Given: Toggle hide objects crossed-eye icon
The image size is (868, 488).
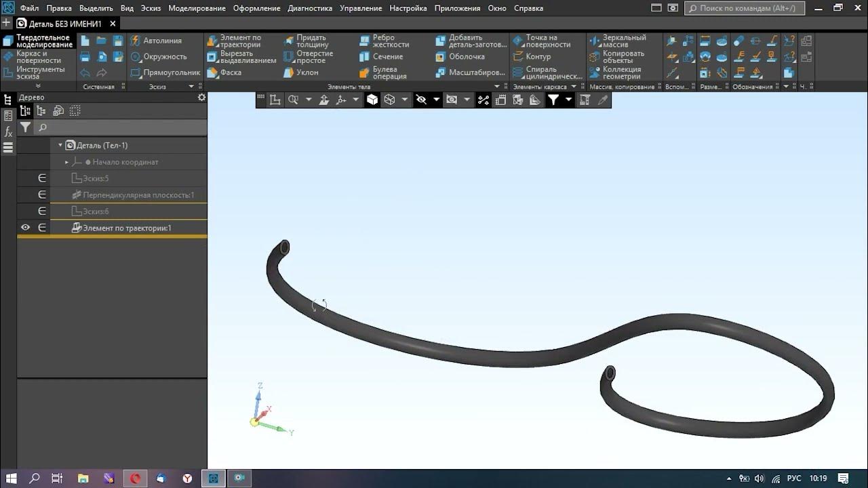Looking at the screenshot, I should pyautogui.click(x=421, y=100).
